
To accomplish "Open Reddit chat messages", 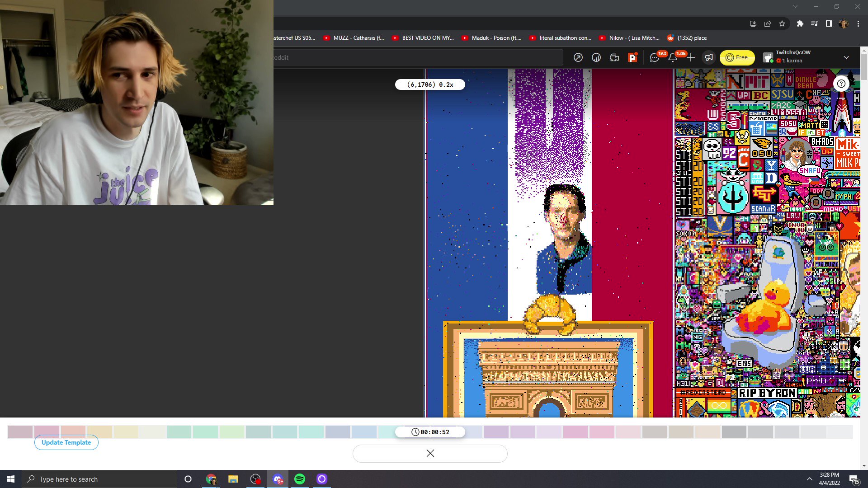I will (654, 57).
